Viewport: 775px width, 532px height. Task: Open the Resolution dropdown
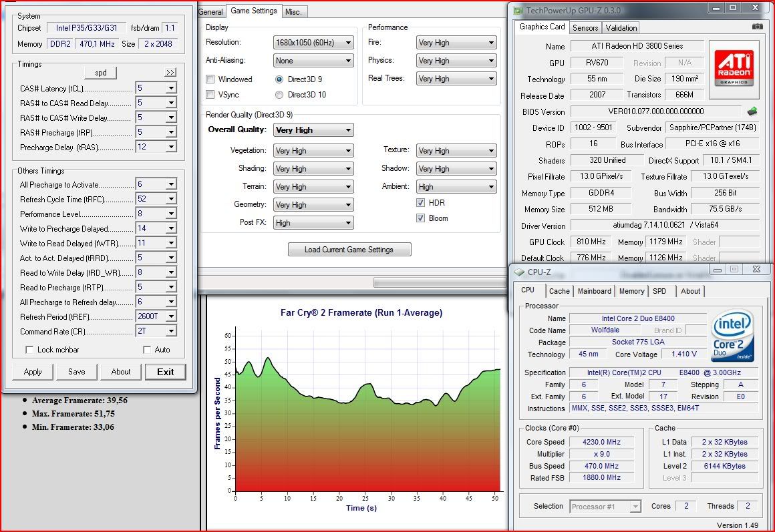click(313, 43)
